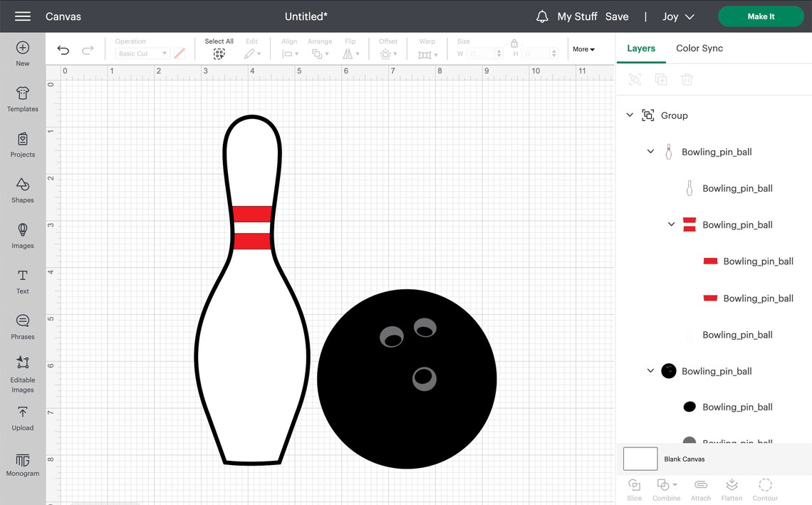Expand the More menu in the toolbar
Image resolution: width=812 pixels, height=505 pixels.
tap(583, 49)
